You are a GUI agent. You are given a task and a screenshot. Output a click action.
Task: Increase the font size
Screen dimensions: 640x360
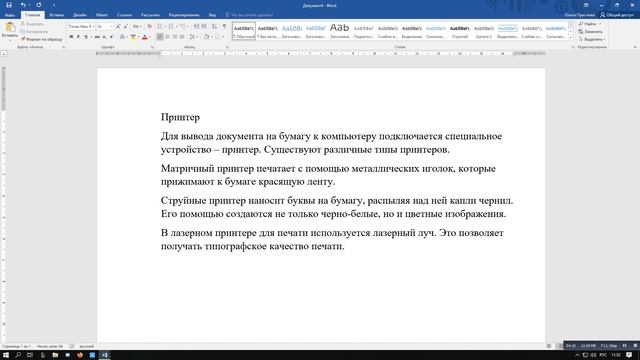pyautogui.click(x=118, y=27)
